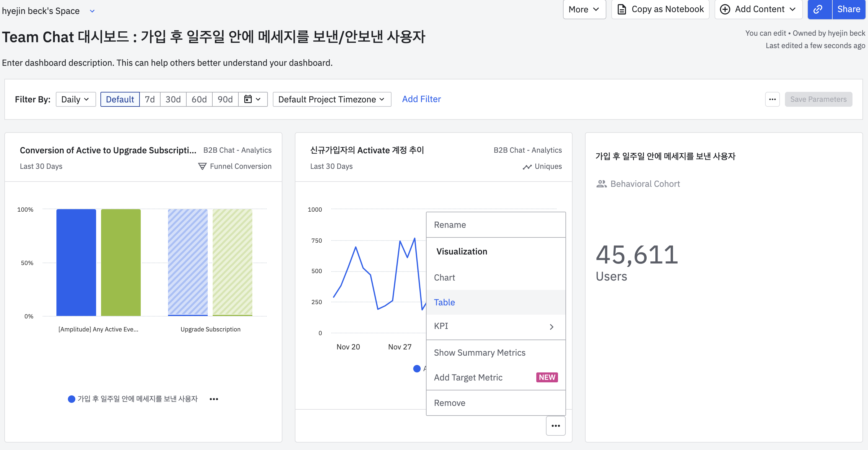Click the filter bar three-dots menu
This screenshot has height=450, width=868.
(772, 99)
